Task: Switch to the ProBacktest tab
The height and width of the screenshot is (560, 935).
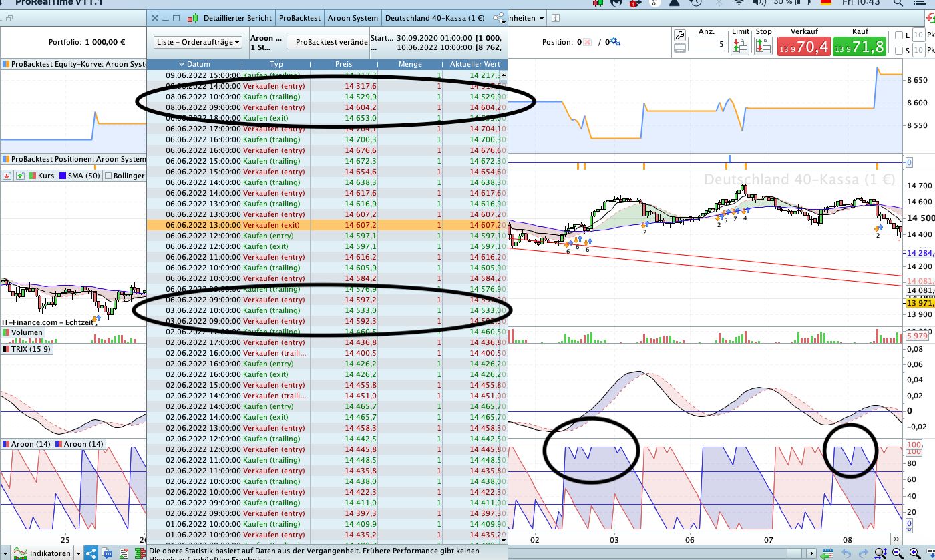Action: 299,18
